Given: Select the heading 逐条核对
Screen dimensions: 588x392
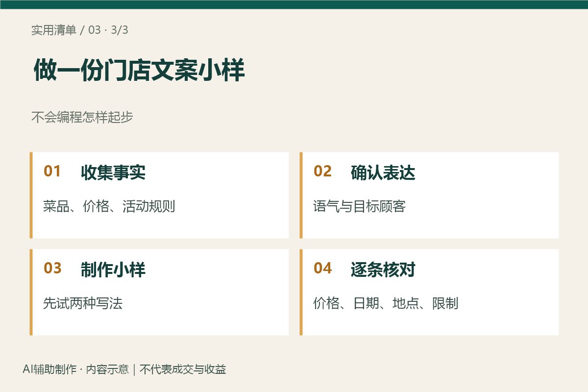Looking at the screenshot, I should tap(383, 269).
